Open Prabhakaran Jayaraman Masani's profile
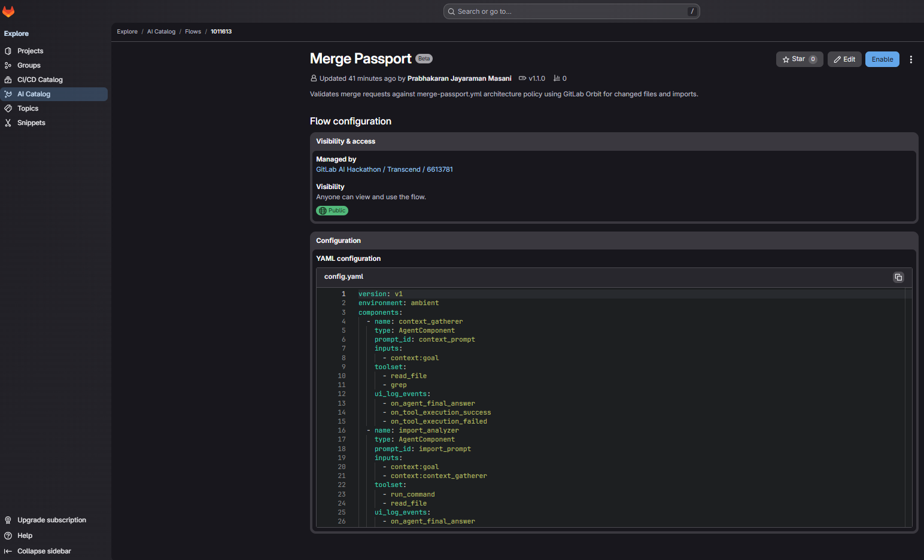Viewport: 924px width, 560px height. [459, 78]
